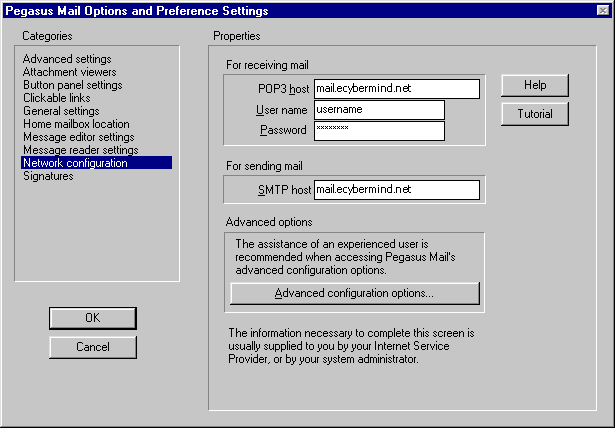Open Advanced configuration options

coord(354,293)
